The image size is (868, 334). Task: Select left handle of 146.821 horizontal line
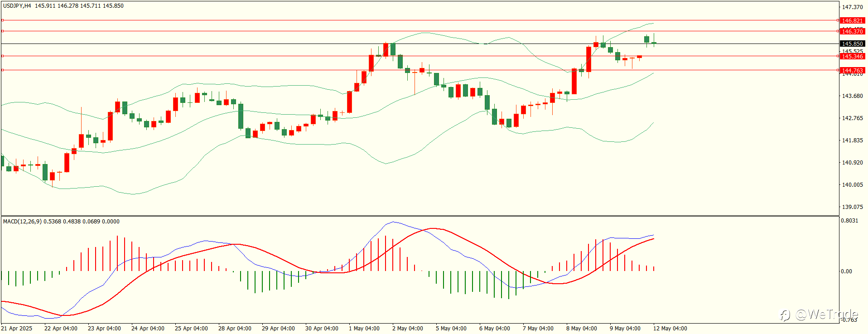(x=2, y=20)
